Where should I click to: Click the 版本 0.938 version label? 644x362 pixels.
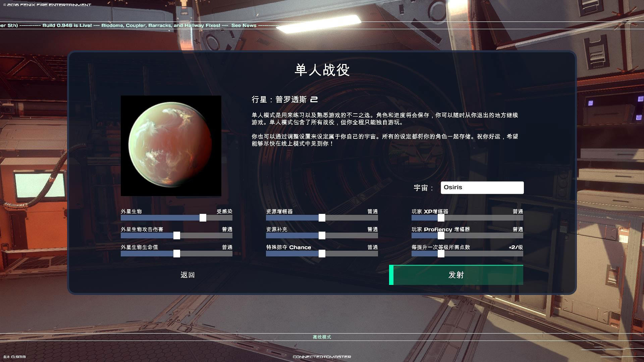[14, 357]
